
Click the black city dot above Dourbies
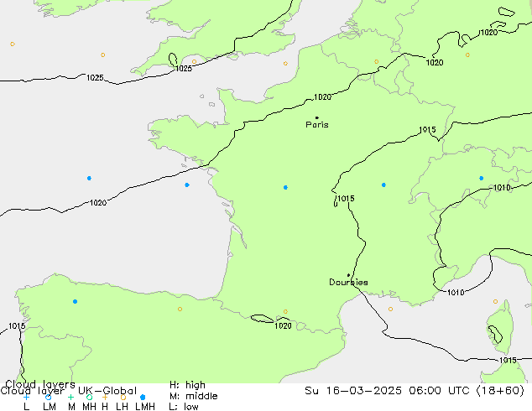click(x=348, y=275)
